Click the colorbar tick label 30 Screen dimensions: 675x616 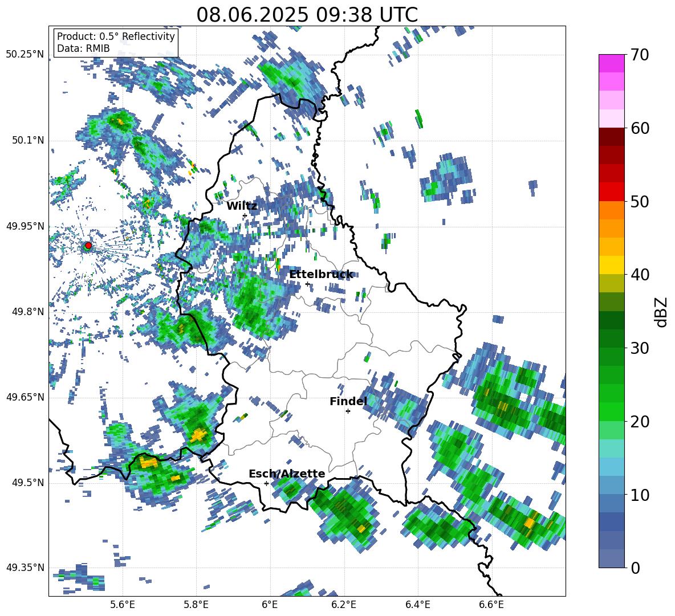pyautogui.click(x=639, y=348)
